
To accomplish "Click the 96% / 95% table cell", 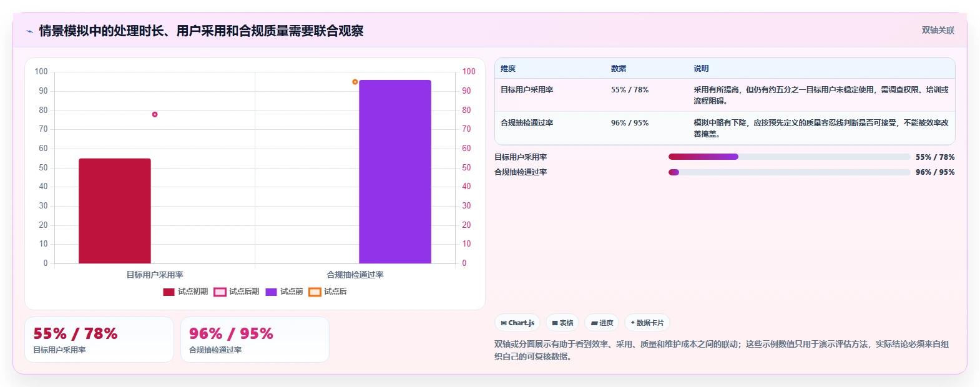I will click(630, 123).
